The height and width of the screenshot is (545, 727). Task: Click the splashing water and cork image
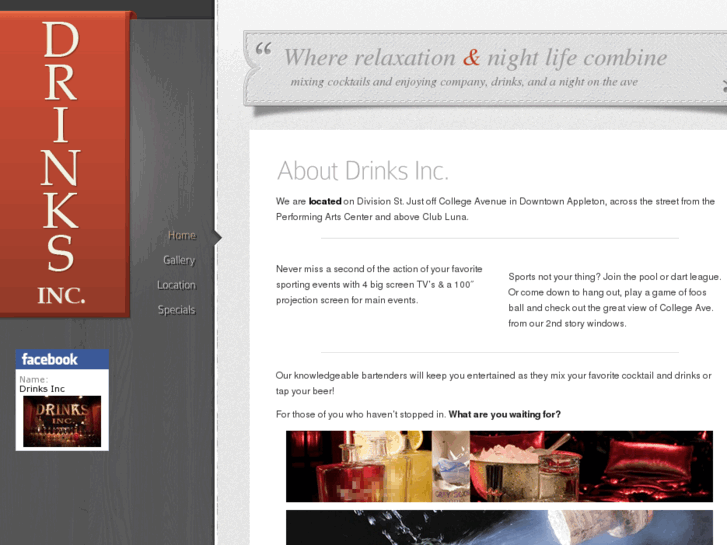[499, 527]
